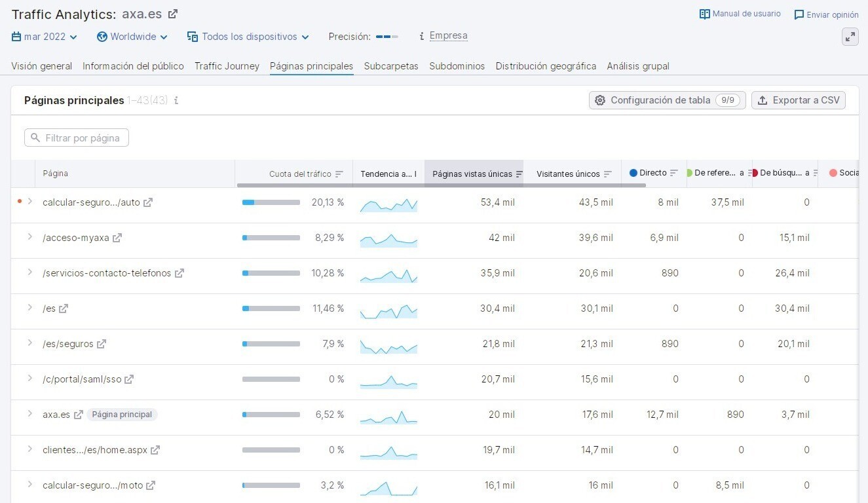Click trend sparkline for /es/seguros
The width and height of the screenshot is (868, 503).
388,346
